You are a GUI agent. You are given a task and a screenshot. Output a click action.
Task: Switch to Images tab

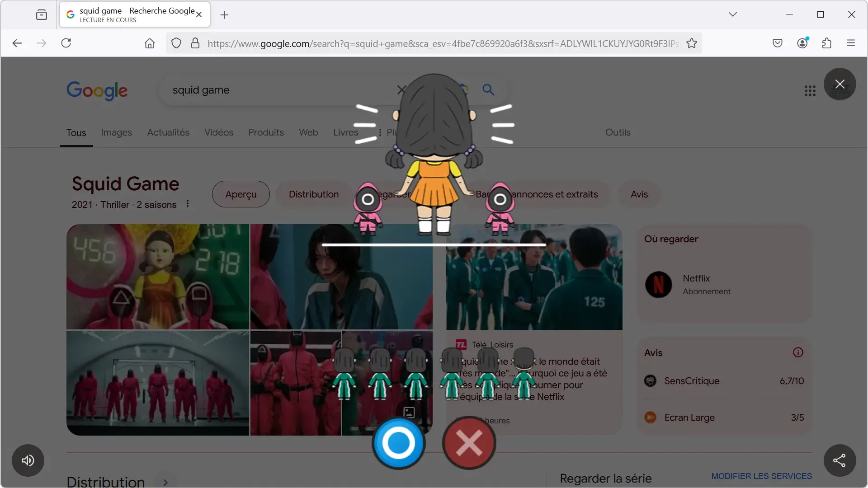tap(117, 132)
